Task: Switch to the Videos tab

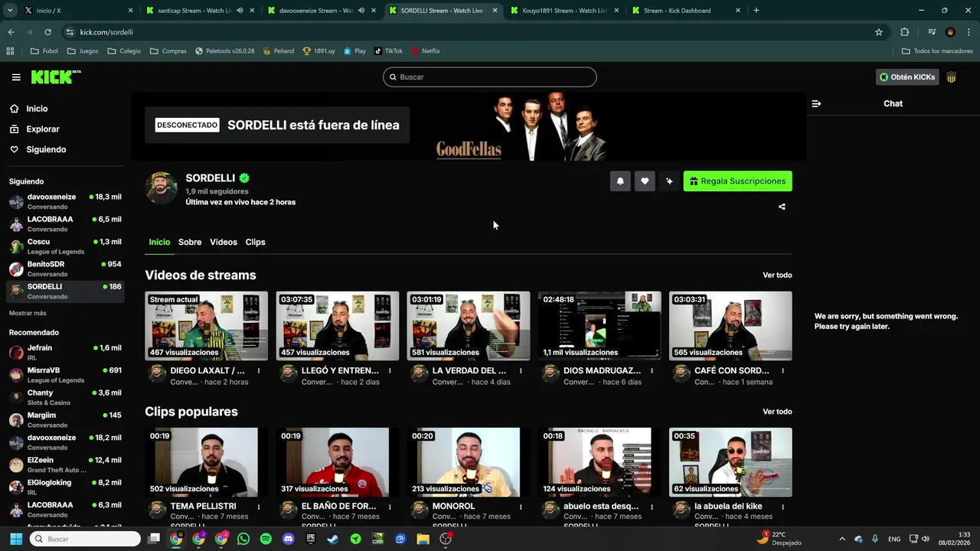Action: [224, 242]
